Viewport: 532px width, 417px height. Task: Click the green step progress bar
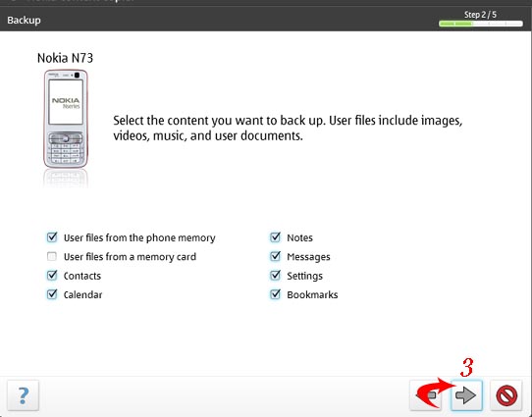click(x=480, y=24)
